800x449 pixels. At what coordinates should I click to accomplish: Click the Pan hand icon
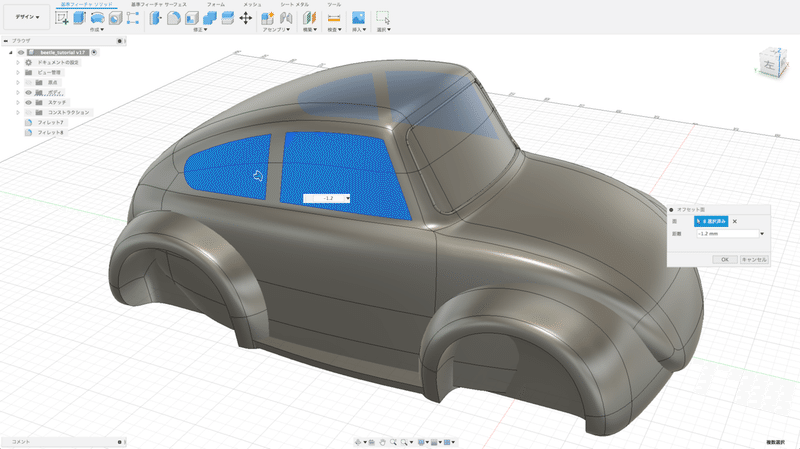coord(383,442)
